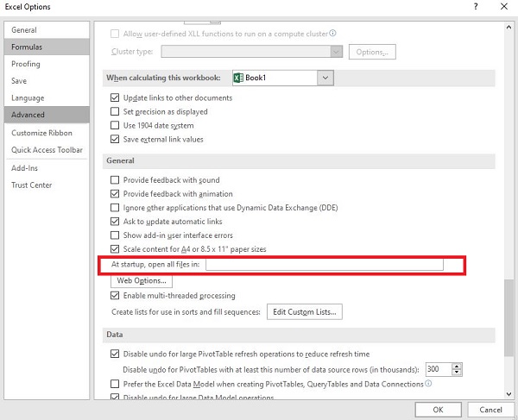The height and width of the screenshot is (420, 518).
Task: Toggle Ask to update automatic links
Action: pos(115,222)
